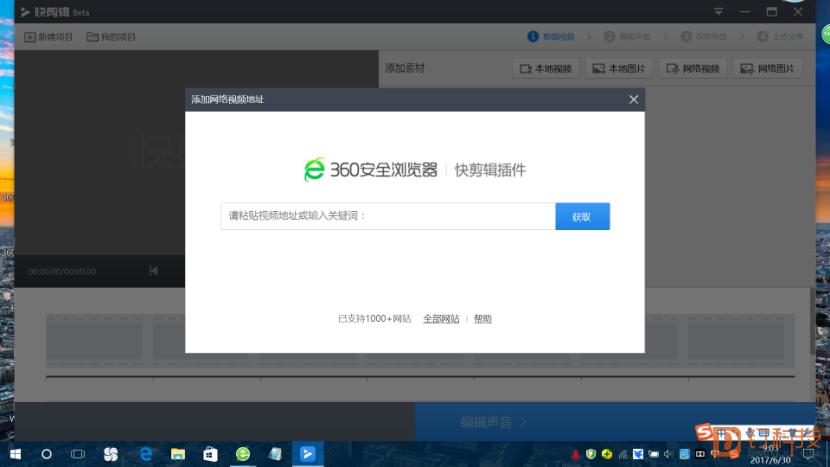
Task: Click the yellow round tray icon
Action: coord(607,454)
